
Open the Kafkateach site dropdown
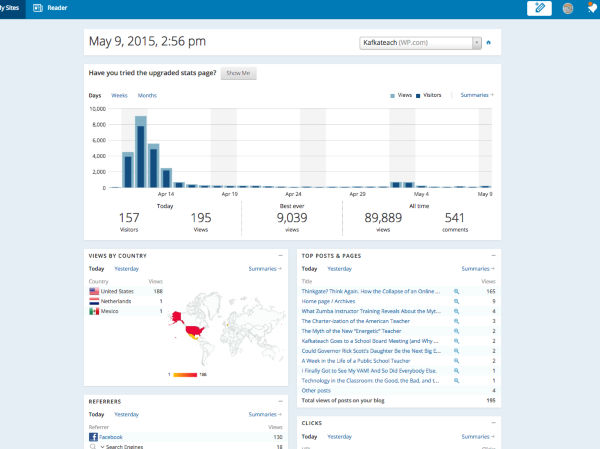(x=420, y=43)
